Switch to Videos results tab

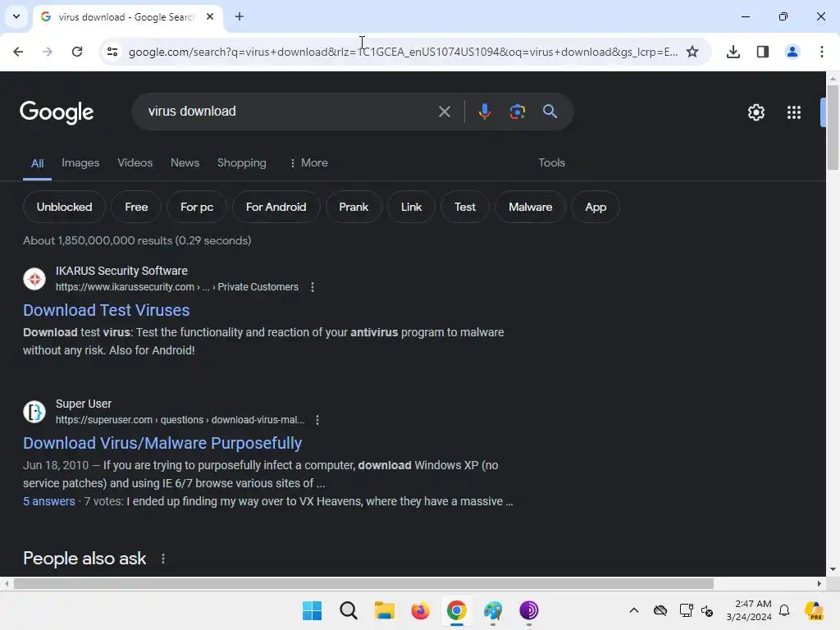[135, 163]
